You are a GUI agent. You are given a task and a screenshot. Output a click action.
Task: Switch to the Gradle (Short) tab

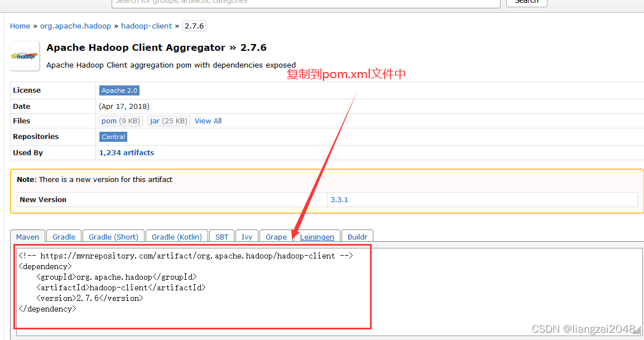[113, 236]
